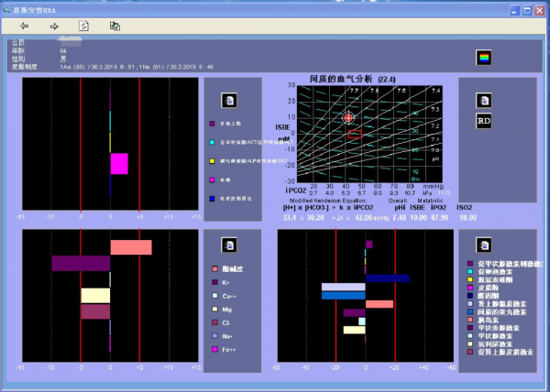Click the Cl- legend swatch
The image size is (550, 392).
[214, 323]
